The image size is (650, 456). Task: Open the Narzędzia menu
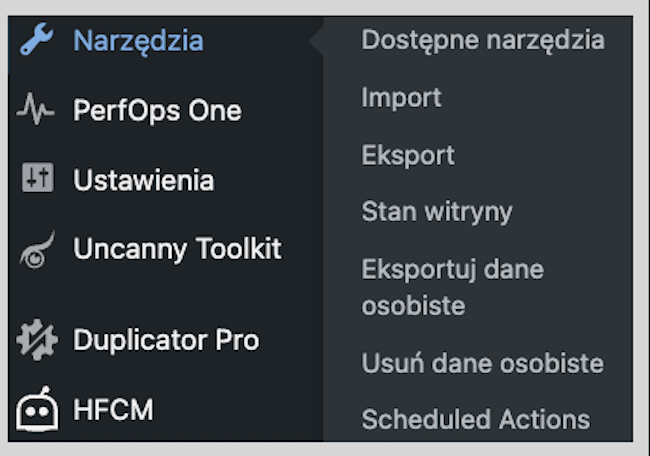point(138,41)
